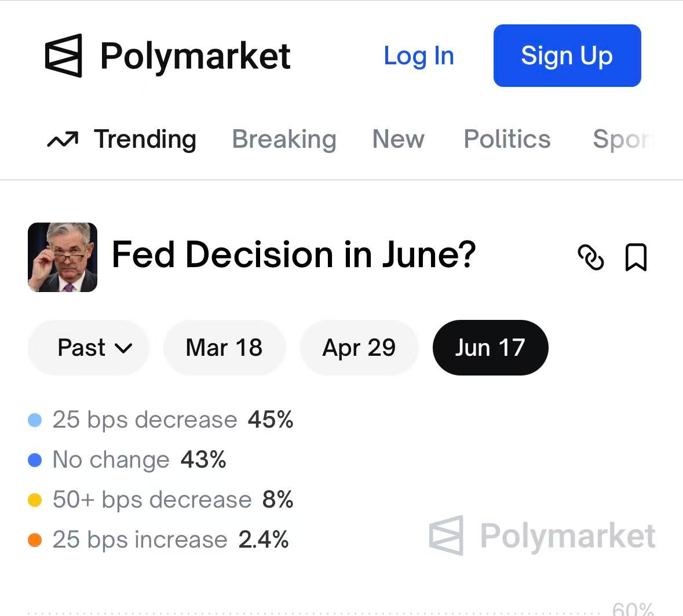Click the Trending arrow icon
Viewport: 683px width, 616px height.
point(63,140)
